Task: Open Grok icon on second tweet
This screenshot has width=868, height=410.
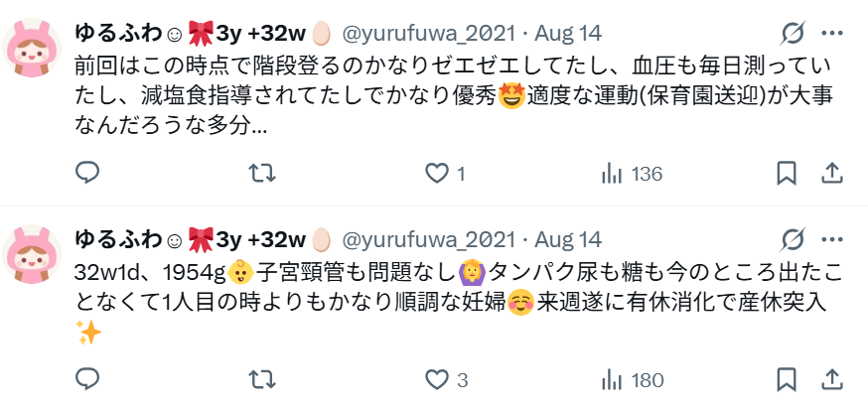Action: (x=793, y=239)
